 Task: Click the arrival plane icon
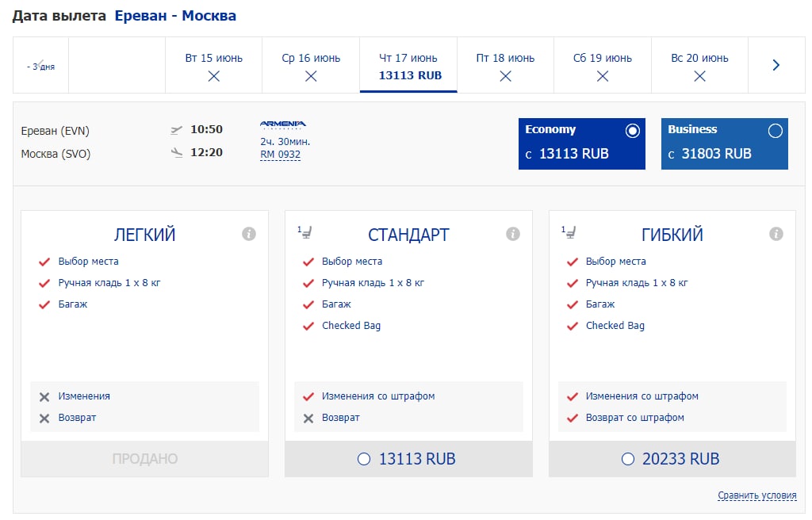(x=177, y=153)
